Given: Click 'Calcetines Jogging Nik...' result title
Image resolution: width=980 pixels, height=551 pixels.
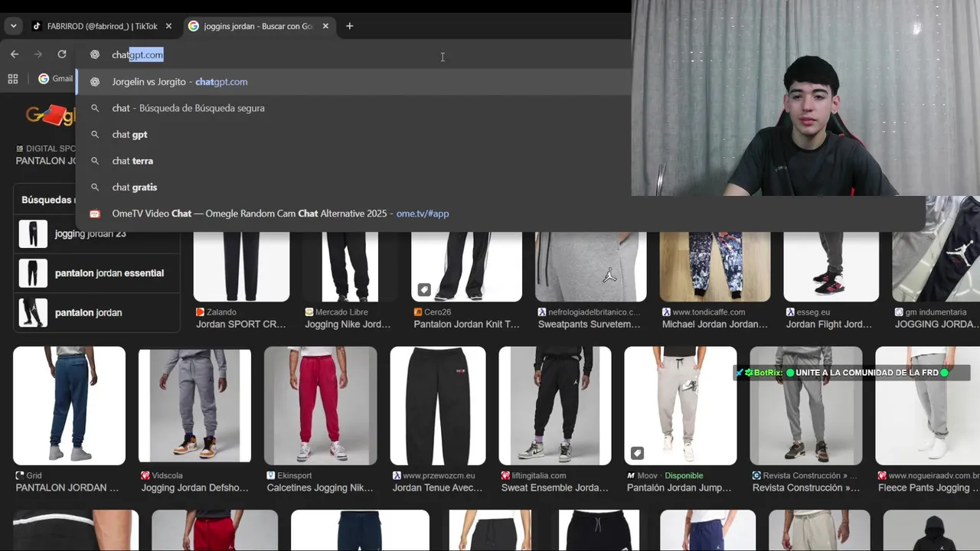Looking at the screenshot, I should [320, 487].
